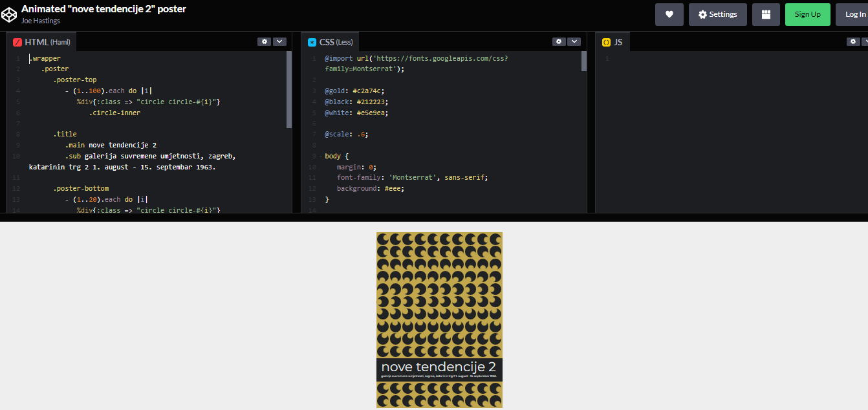
Task: Click the red HTML slash icon
Action: pyautogui.click(x=17, y=42)
